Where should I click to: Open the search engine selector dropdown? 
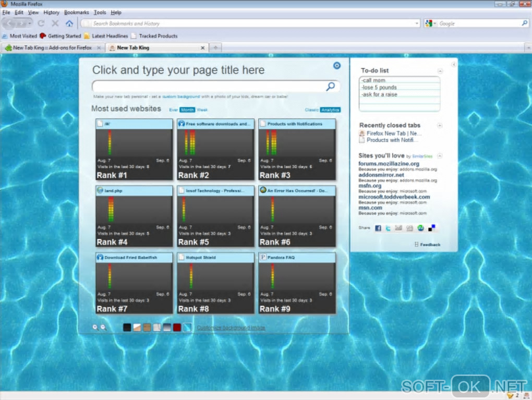(x=431, y=23)
